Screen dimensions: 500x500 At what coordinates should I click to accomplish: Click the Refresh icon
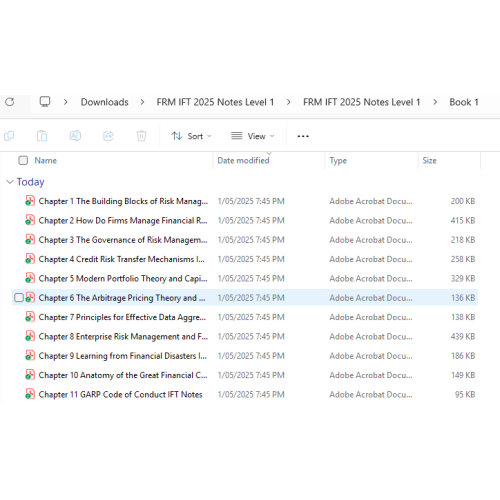pyautogui.click(x=10, y=102)
